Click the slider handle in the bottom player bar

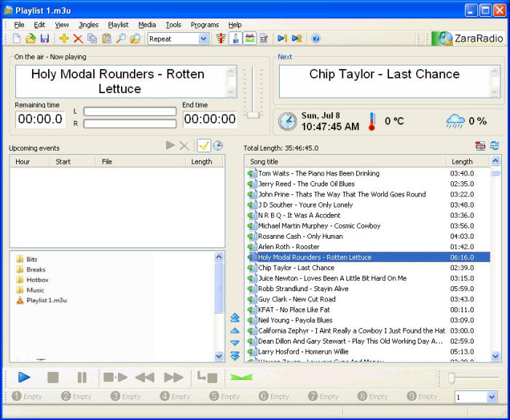(x=452, y=378)
